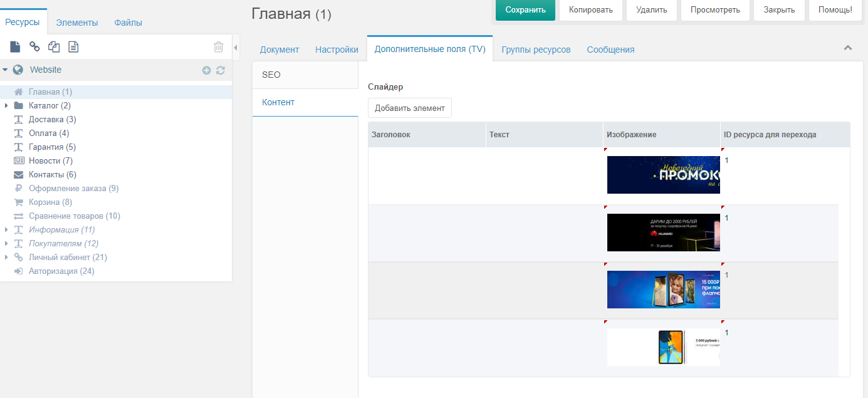Click the new static resource icon

click(x=73, y=46)
